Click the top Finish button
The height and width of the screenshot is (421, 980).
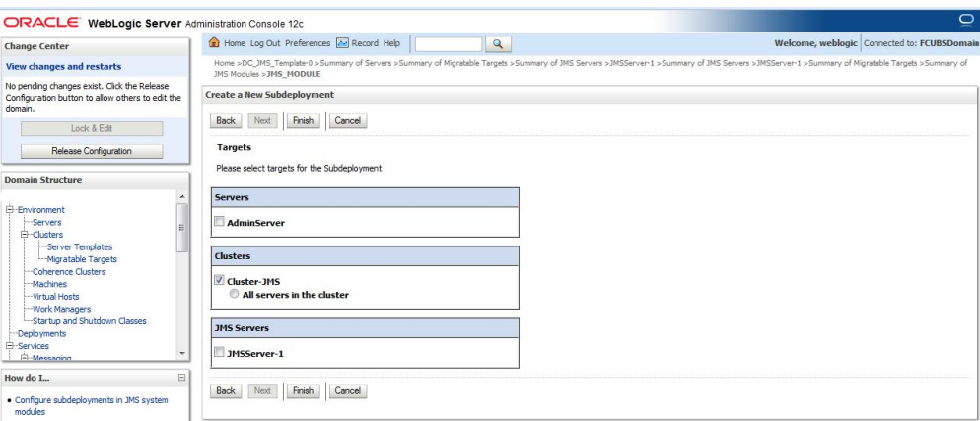(x=303, y=121)
